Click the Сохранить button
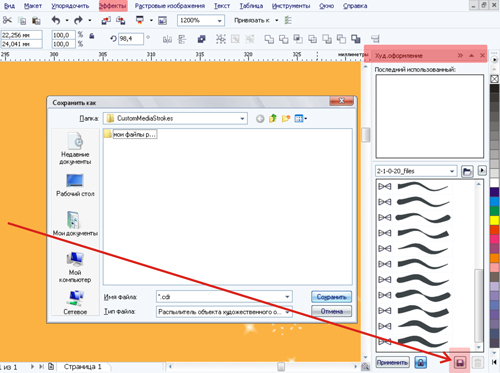Image resolution: width=500 pixels, height=373 pixels. [x=331, y=297]
